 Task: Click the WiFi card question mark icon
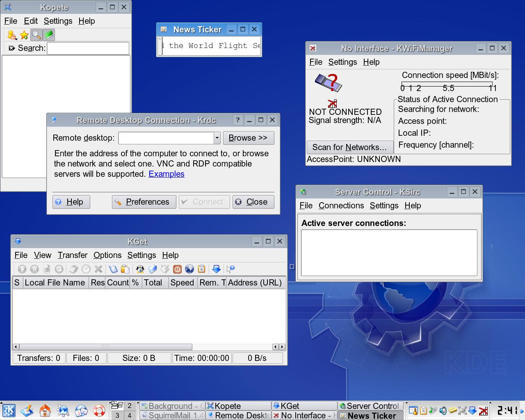pos(329,82)
